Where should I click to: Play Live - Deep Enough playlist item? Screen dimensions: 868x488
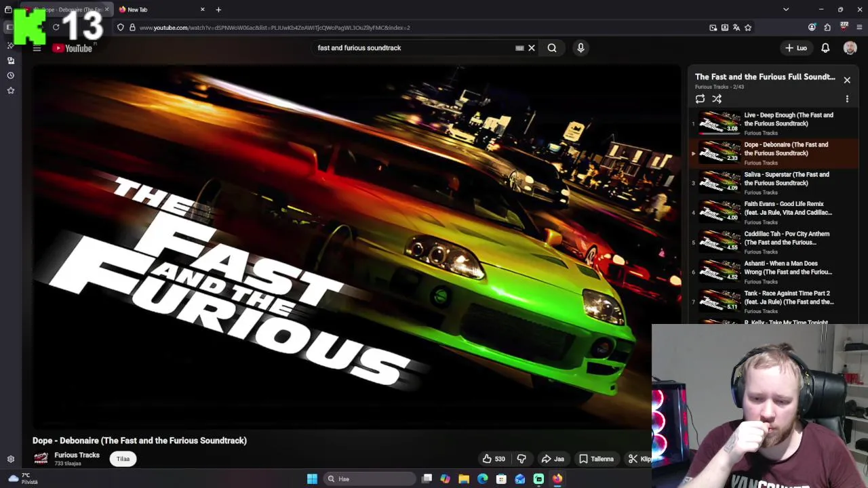pyautogui.click(x=773, y=123)
